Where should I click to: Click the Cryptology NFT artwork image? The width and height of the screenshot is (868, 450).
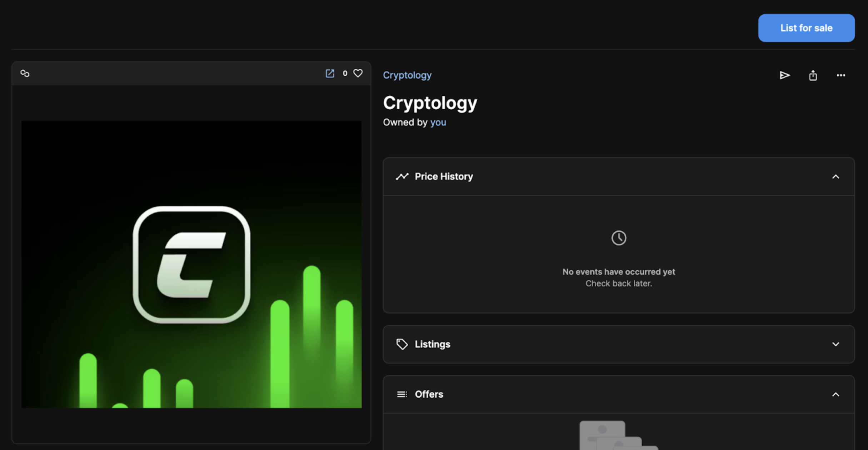[x=191, y=264]
